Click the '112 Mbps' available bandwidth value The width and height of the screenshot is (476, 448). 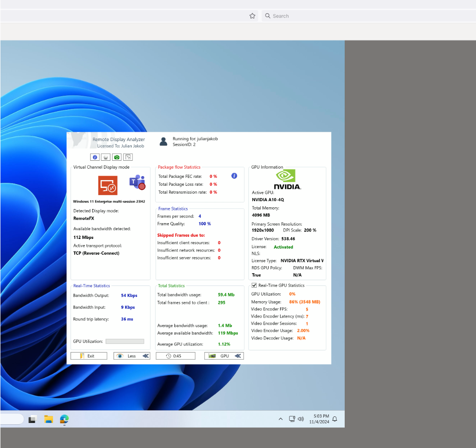coord(83,237)
